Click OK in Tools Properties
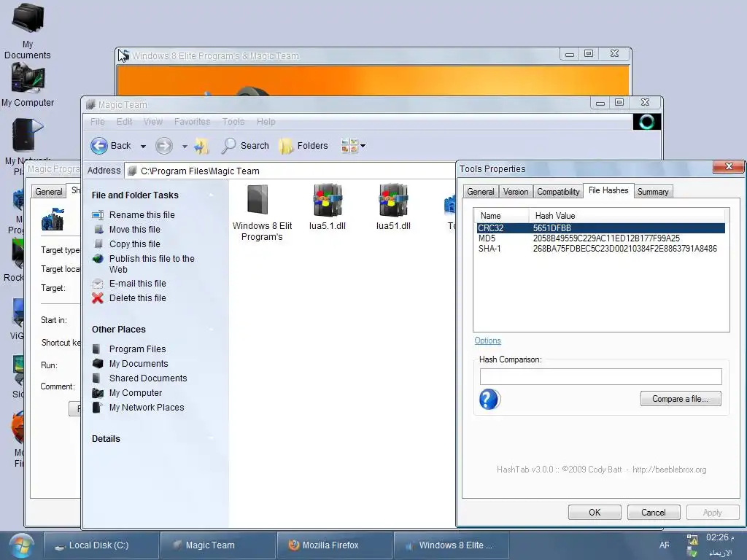Viewport: 747px width, 560px height. coord(595,513)
